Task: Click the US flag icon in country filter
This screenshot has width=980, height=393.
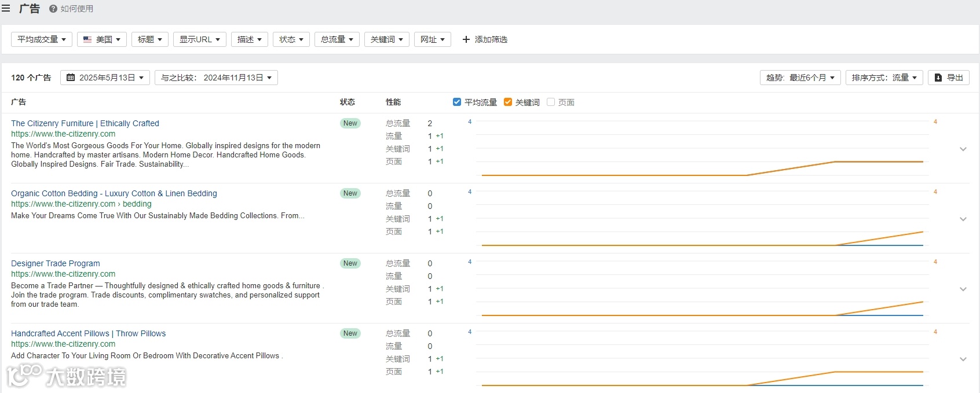Action: 87,39
